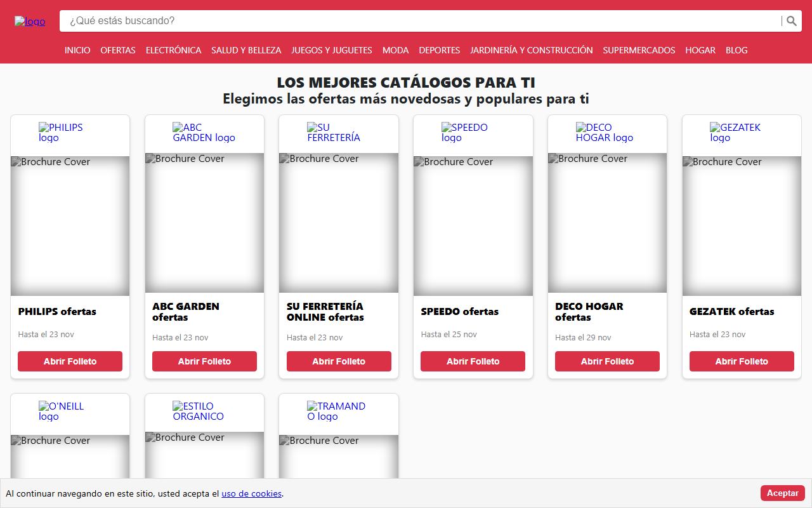Click the magnifier search icon
Screen dimensions: 812x508
pos(792,21)
